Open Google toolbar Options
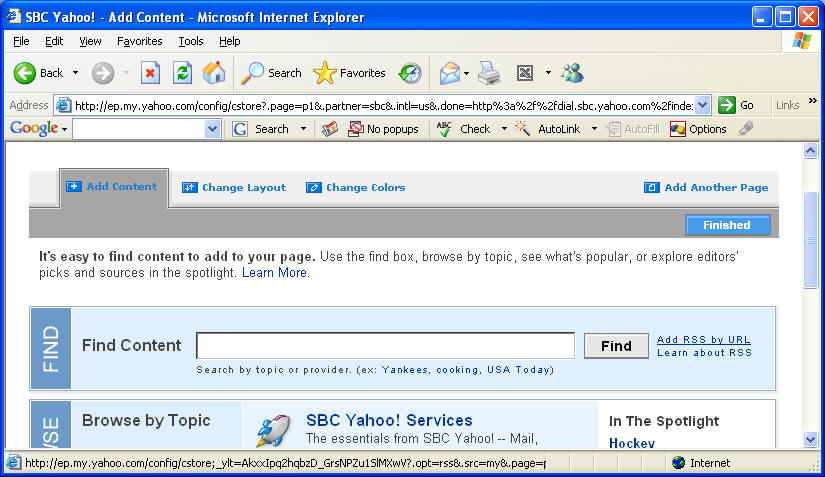825x477 pixels. pyautogui.click(x=698, y=129)
